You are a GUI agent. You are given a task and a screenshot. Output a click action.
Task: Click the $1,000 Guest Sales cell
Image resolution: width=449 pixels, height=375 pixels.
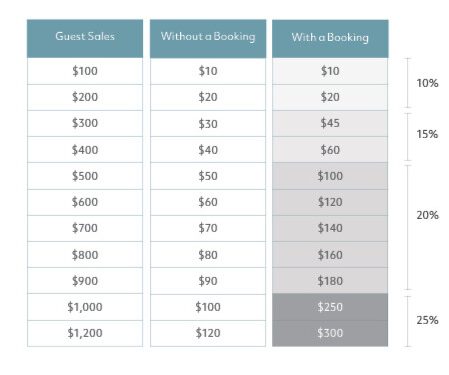coord(85,307)
